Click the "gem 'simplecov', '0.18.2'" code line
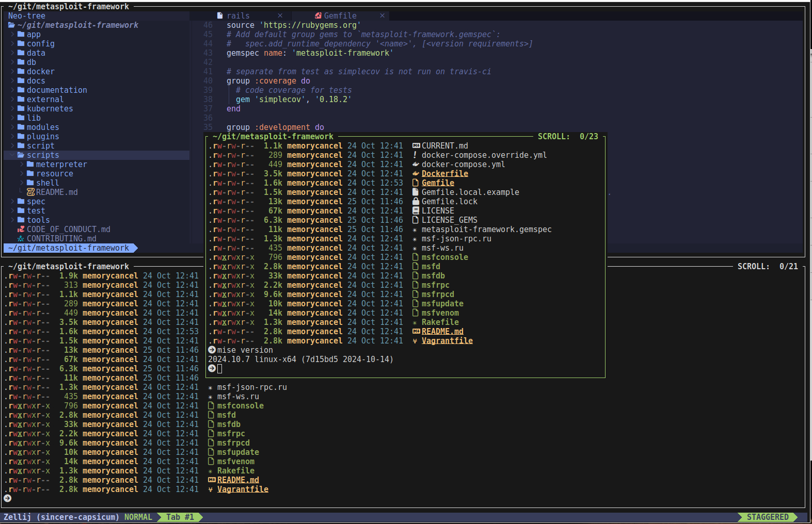This screenshot has height=524, width=812. [294, 100]
